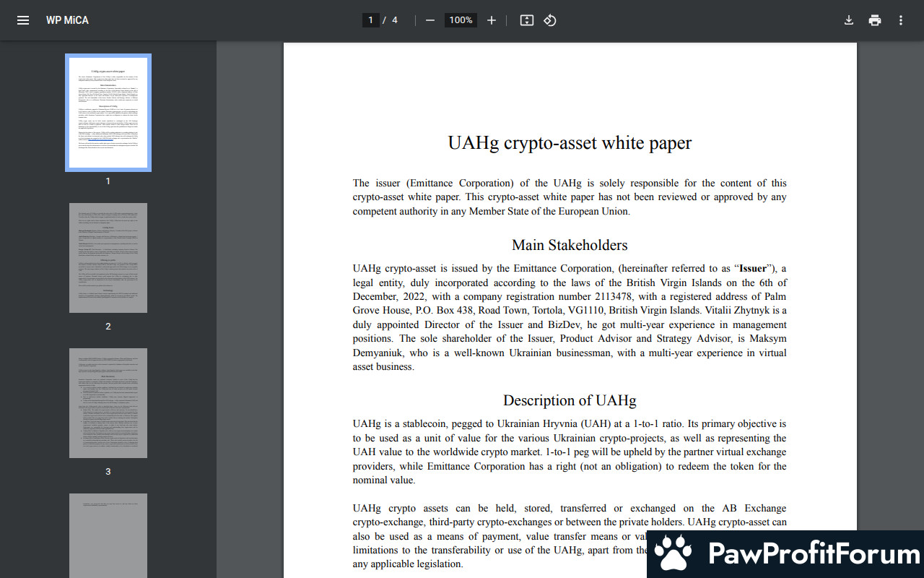The width and height of the screenshot is (924, 578).
Task: Select page 1 thumbnail
Action: pyautogui.click(x=108, y=113)
